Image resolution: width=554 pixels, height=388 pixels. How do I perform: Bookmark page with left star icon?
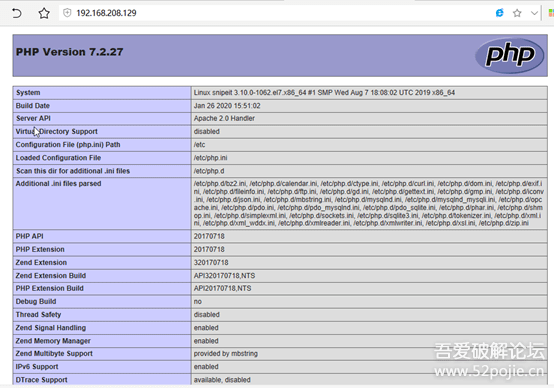[44, 13]
